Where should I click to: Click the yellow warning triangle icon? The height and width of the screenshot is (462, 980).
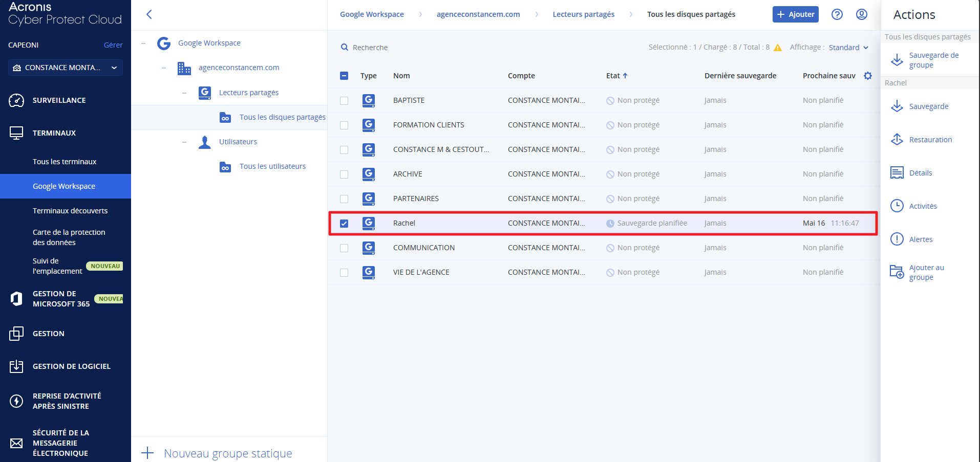(778, 48)
